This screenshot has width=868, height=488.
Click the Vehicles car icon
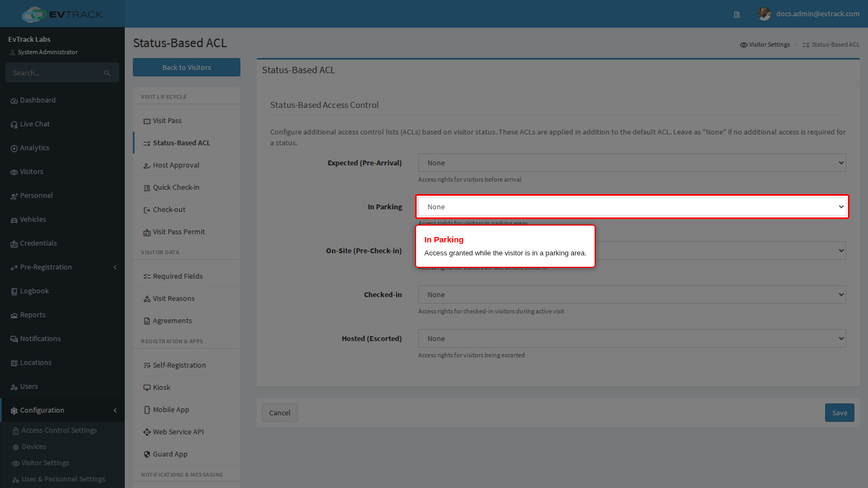click(14, 220)
